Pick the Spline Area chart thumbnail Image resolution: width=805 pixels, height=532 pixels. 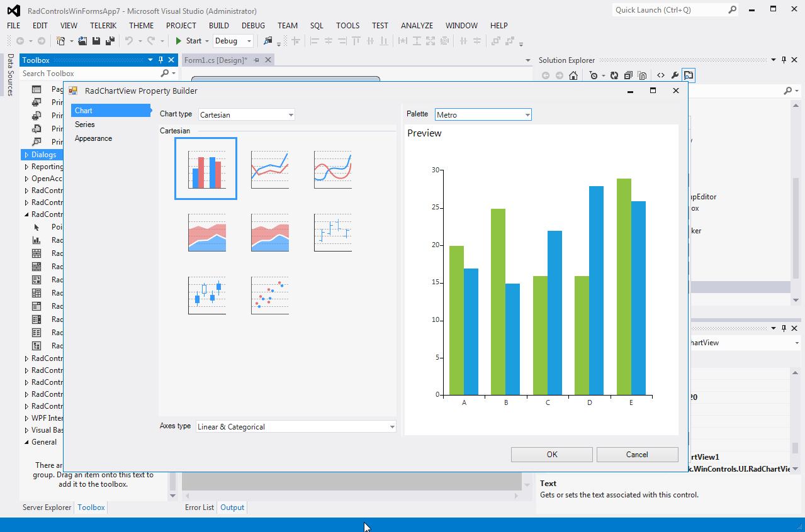pos(270,232)
